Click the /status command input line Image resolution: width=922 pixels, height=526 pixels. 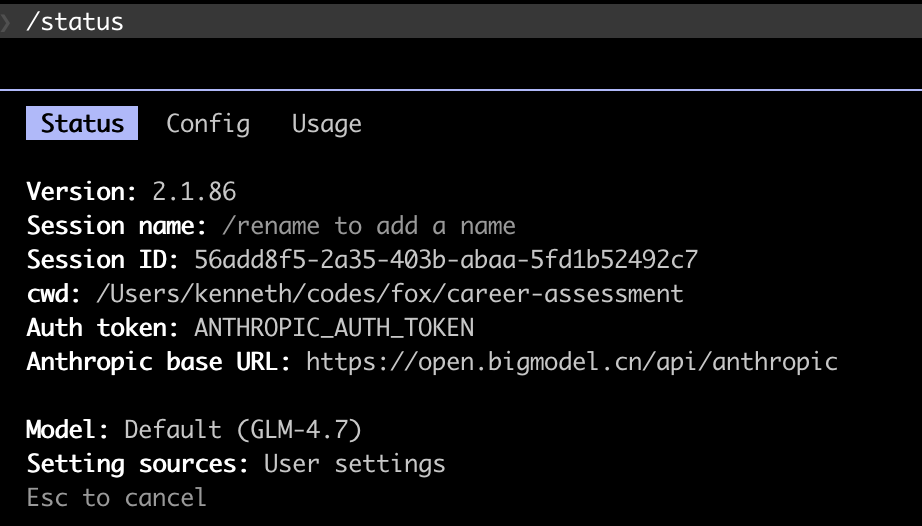point(75,21)
